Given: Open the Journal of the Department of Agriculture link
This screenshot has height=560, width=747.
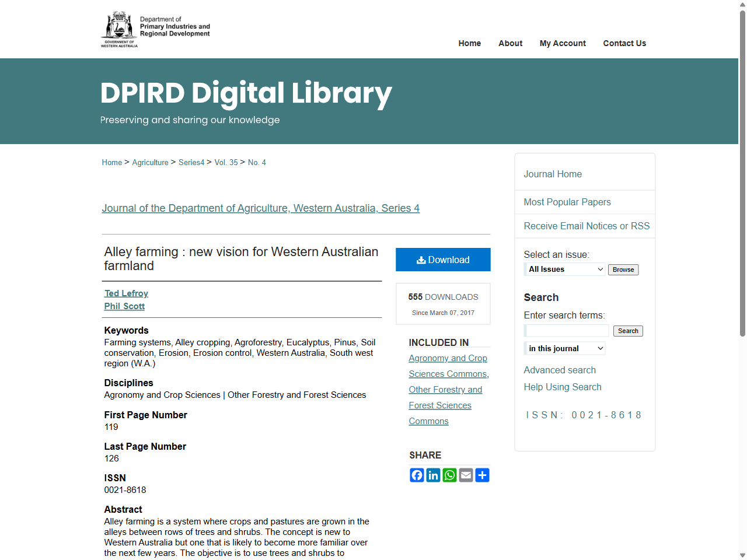Looking at the screenshot, I should coord(261,208).
